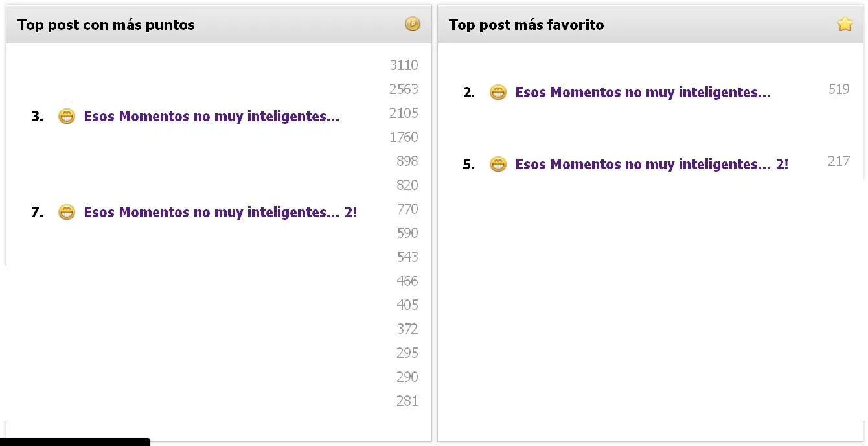868x446 pixels.
Task: Click the top score value 3110
Action: 404,65
